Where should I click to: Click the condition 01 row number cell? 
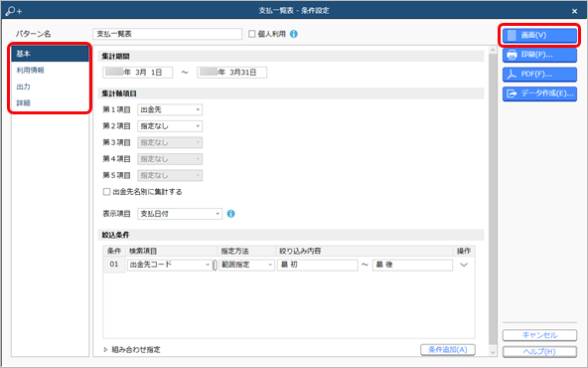click(x=114, y=265)
